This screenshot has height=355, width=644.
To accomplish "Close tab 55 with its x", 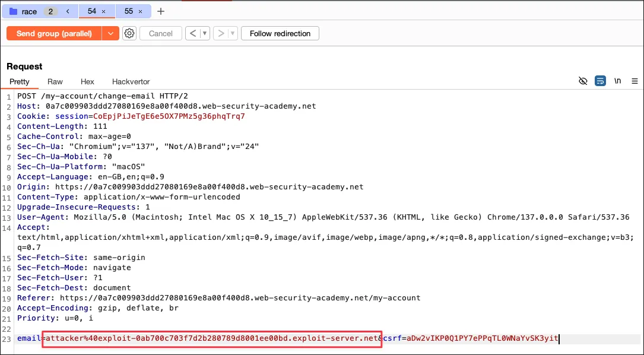I will click(140, 12).
